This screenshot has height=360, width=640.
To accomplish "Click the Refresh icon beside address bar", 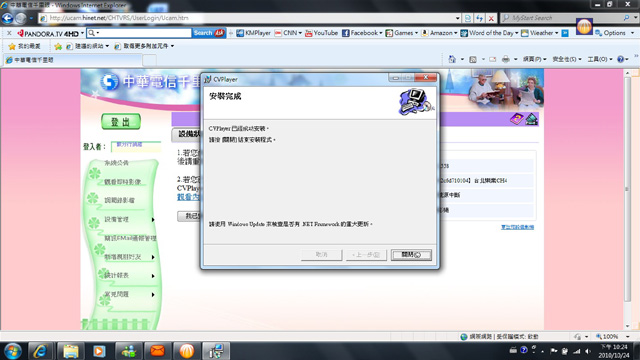I will pyautogui.click(x=480, y=18).
